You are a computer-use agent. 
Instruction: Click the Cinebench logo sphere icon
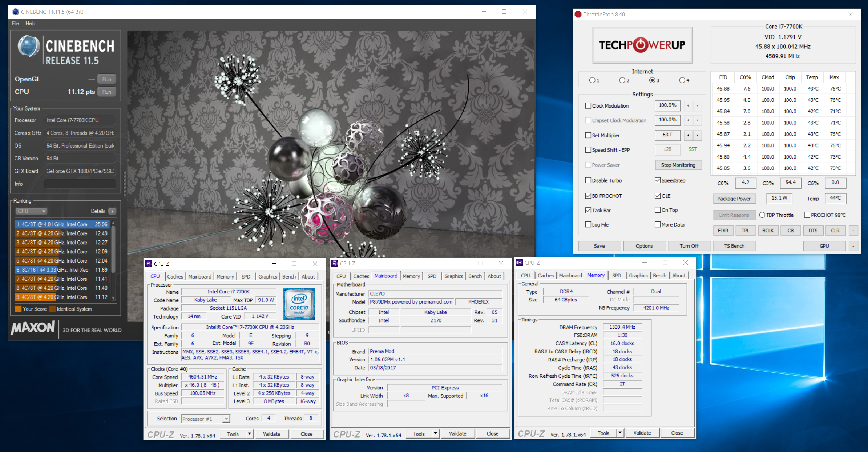point(28,47)
